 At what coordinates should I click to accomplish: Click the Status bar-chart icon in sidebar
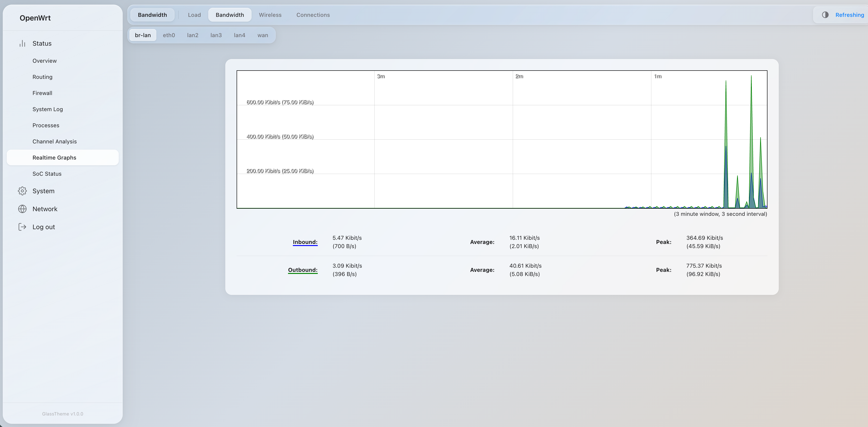[22, 44]
